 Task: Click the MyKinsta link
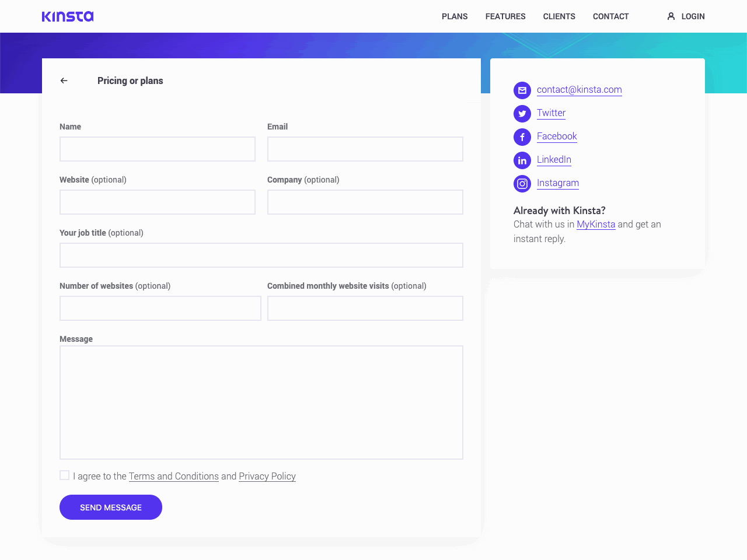click(596, 224)
